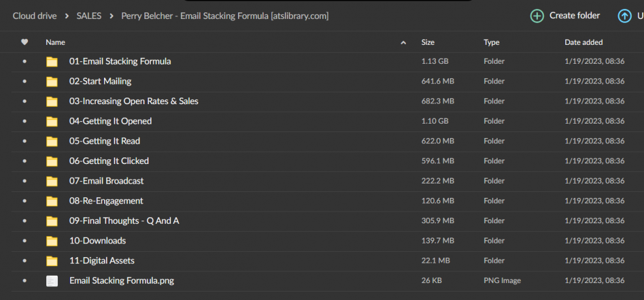The width and height of the screenshot is (644, 300).
Task: Click folder icon beside 07-Email Broadcast
Action: pos(52,182)
